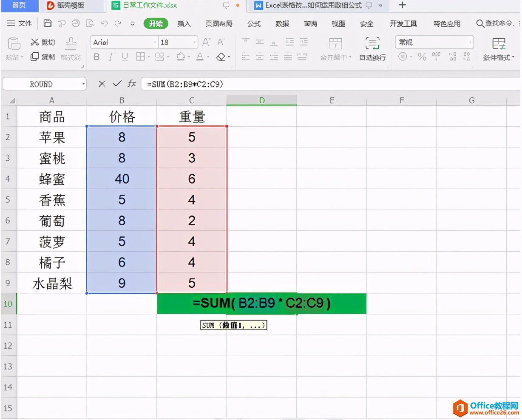Click the Decrease Decimal icon
Viewport: 522px width, 420px height.
tap(466, 57)
